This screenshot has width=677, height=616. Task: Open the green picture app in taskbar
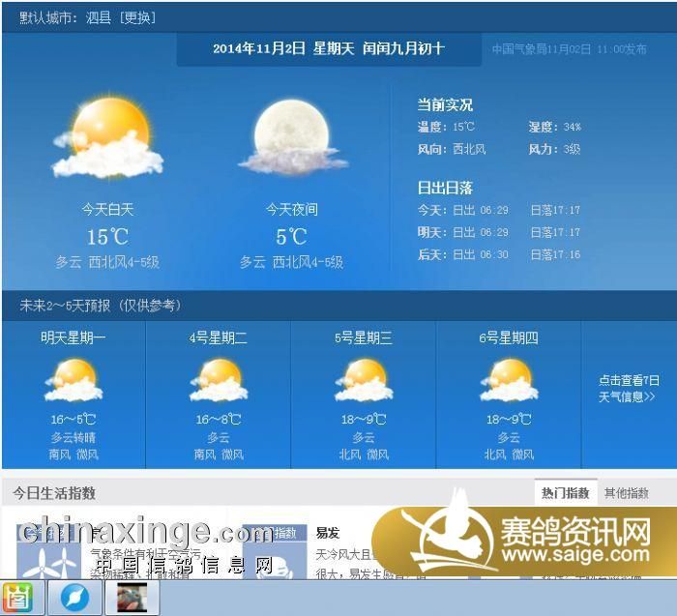coord(21,598)
